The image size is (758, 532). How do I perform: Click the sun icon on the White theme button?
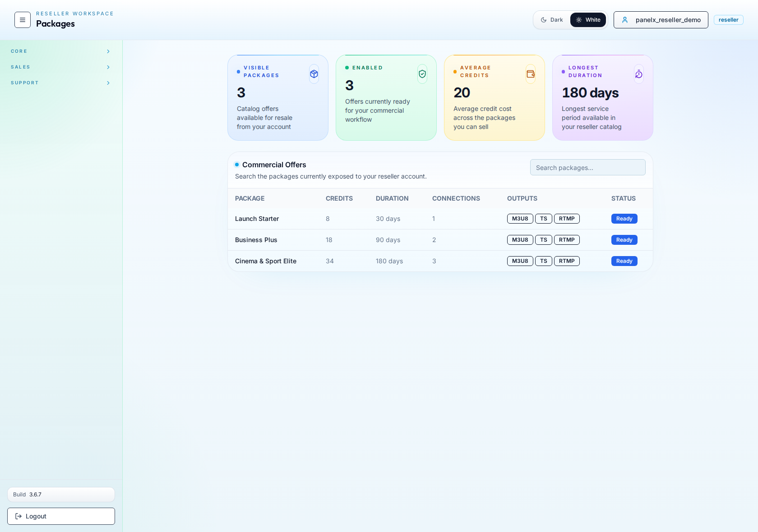pyautogui.click(x=579, y=20)
